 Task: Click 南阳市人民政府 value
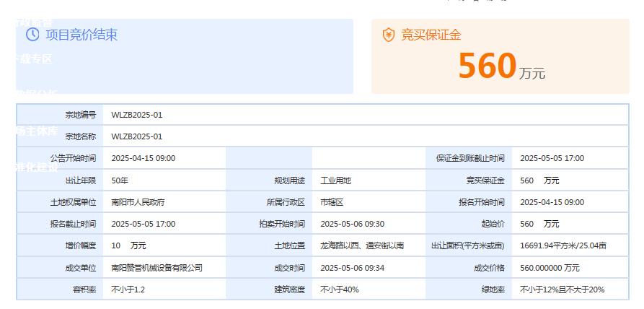point(138,202)
